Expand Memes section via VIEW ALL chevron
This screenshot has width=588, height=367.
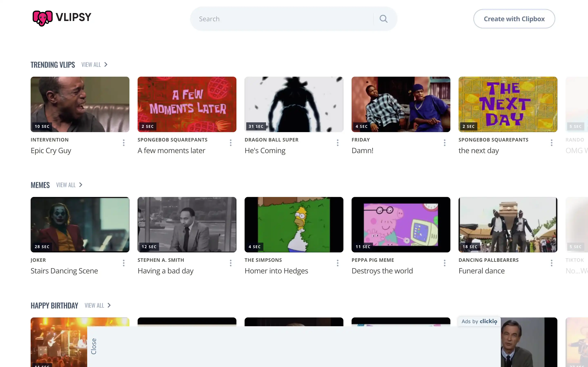pos(80,185)
